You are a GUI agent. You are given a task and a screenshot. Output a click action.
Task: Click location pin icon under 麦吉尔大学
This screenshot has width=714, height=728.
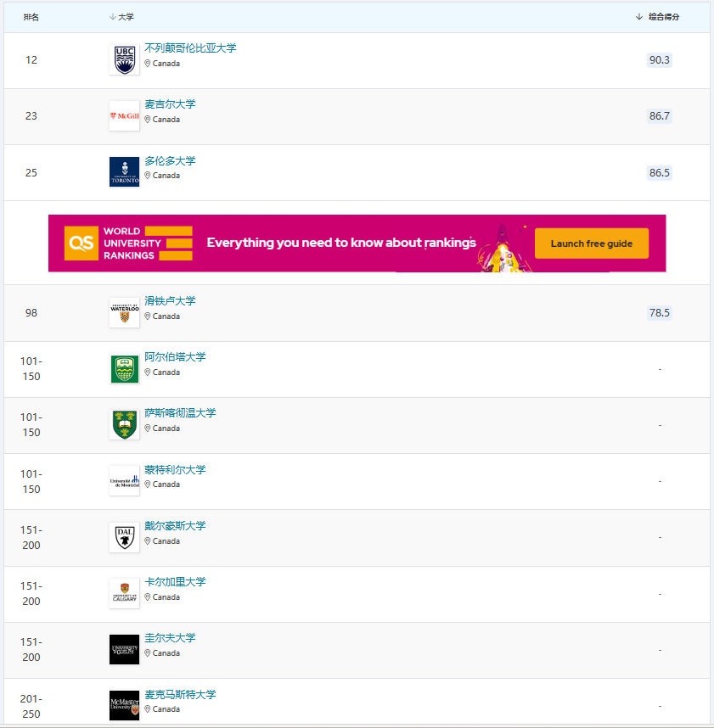point(147,120)
